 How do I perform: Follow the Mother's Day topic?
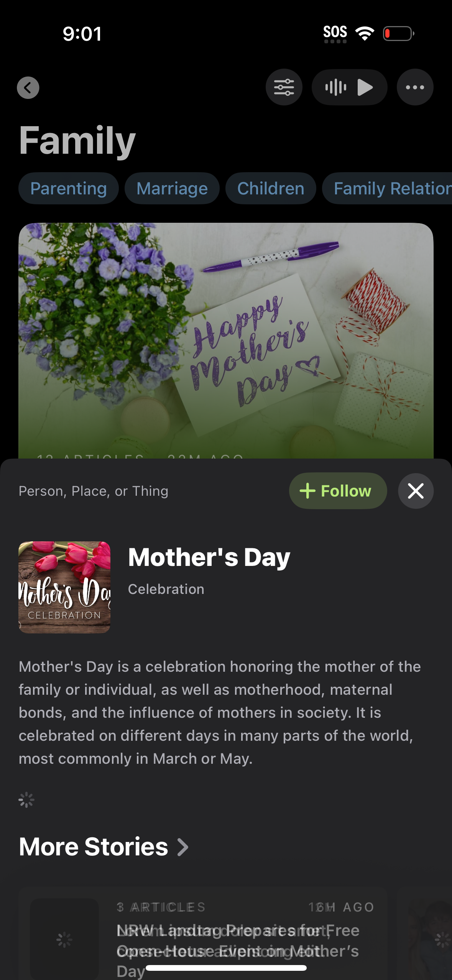click(337, 491)
